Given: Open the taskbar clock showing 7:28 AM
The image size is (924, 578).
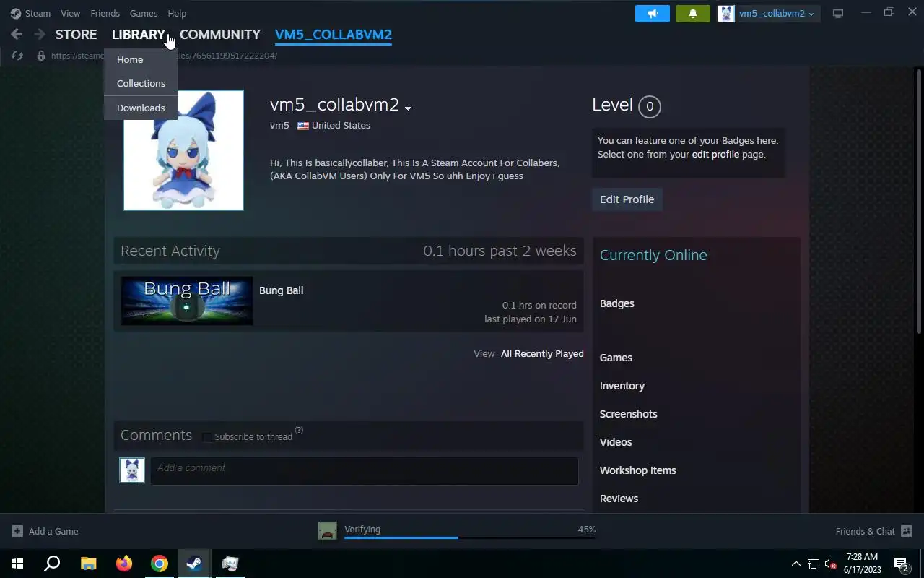Looking at the screenshot, I should (863, 564).
